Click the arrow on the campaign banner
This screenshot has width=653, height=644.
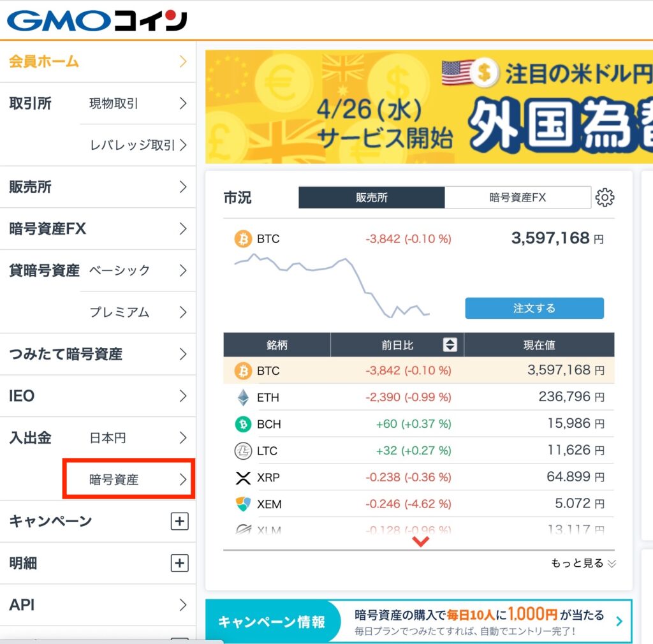(x=619, y=622)
